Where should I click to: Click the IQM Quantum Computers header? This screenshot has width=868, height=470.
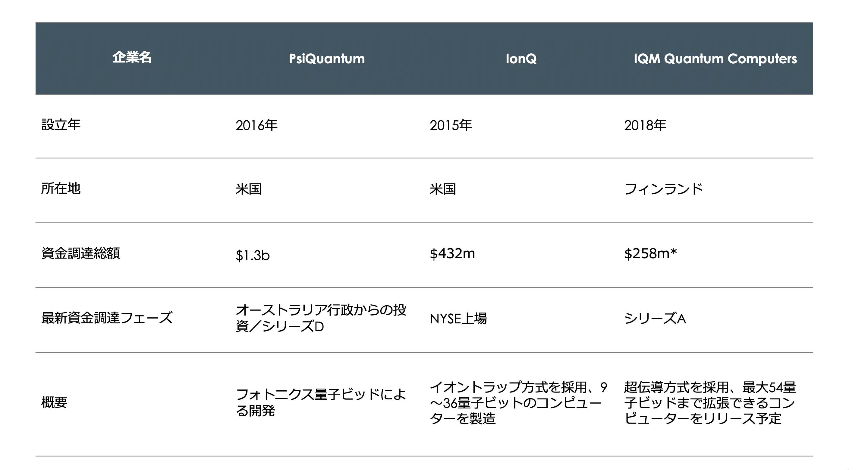point(715,59)
